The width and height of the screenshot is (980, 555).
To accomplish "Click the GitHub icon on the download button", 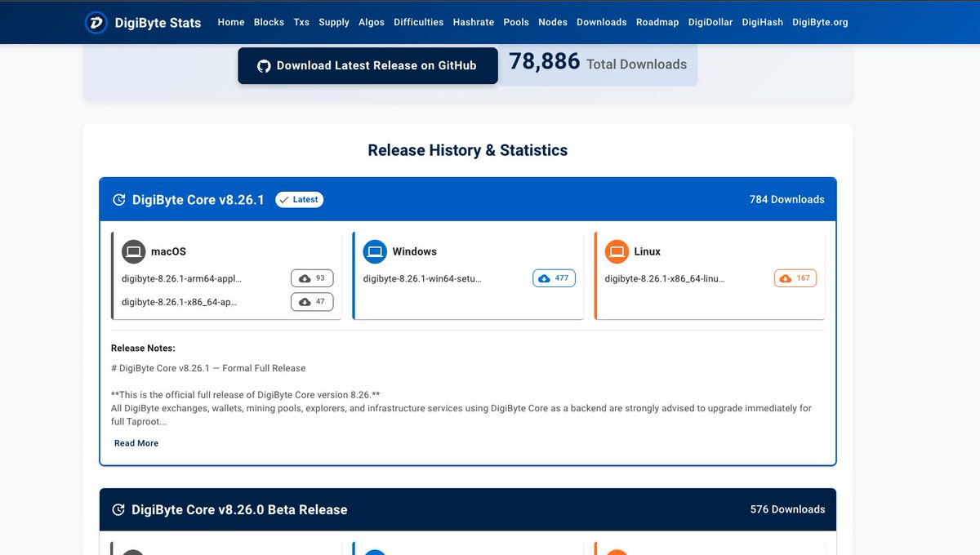I will [x=263, y=65].
